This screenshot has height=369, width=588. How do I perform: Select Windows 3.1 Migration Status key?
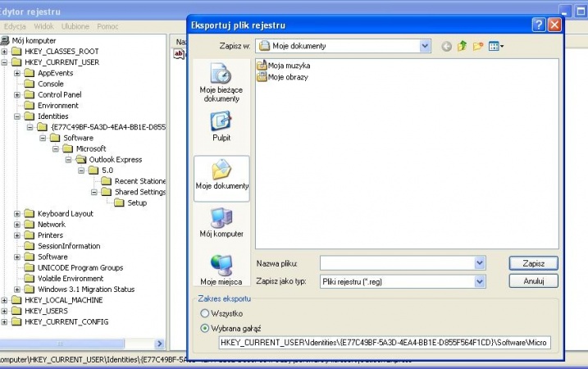click(86, 289)
